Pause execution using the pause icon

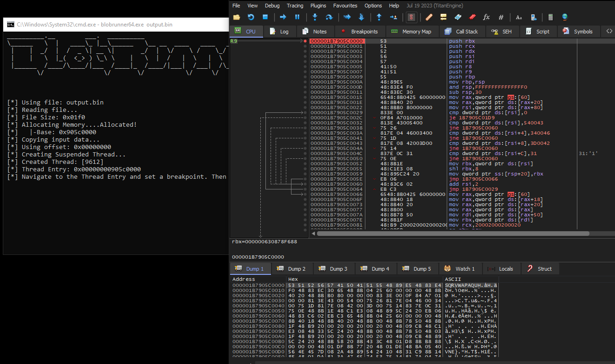tap(297, 17)
